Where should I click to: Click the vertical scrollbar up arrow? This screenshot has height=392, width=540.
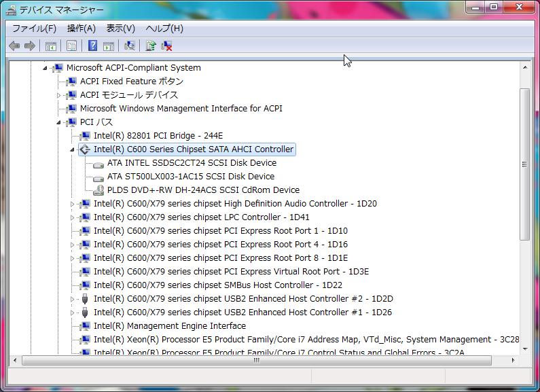525,67
